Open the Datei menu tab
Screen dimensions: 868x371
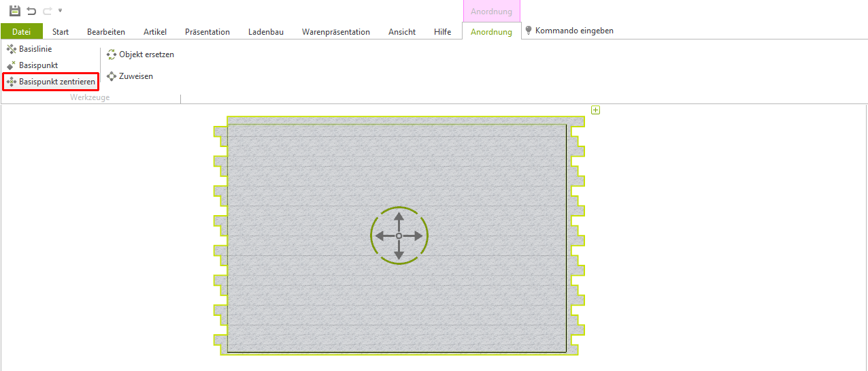[21, 32]
